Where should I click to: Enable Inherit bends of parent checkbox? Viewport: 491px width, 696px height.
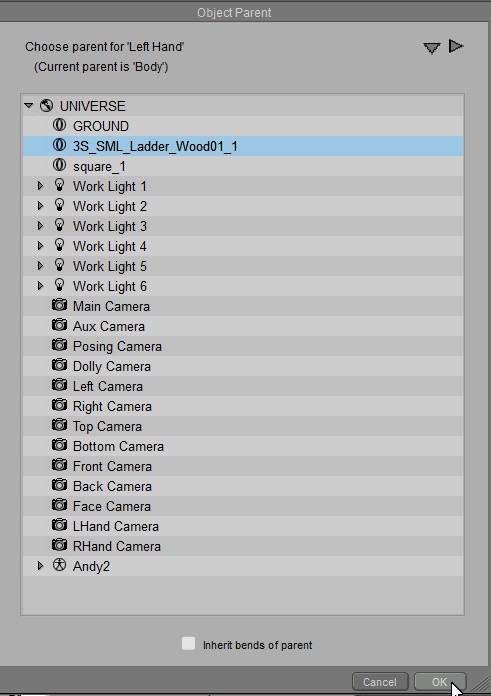[x=189, y=644]
